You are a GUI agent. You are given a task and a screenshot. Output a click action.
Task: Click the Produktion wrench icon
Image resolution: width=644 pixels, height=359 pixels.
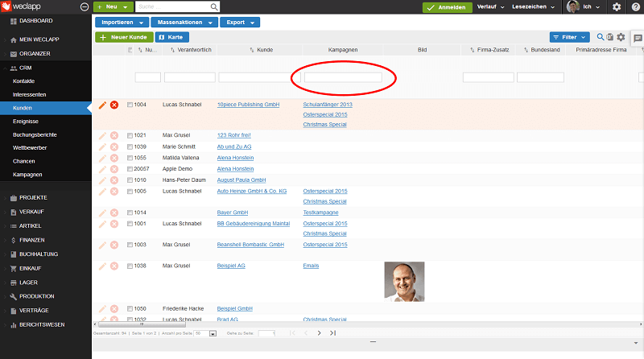14,296
